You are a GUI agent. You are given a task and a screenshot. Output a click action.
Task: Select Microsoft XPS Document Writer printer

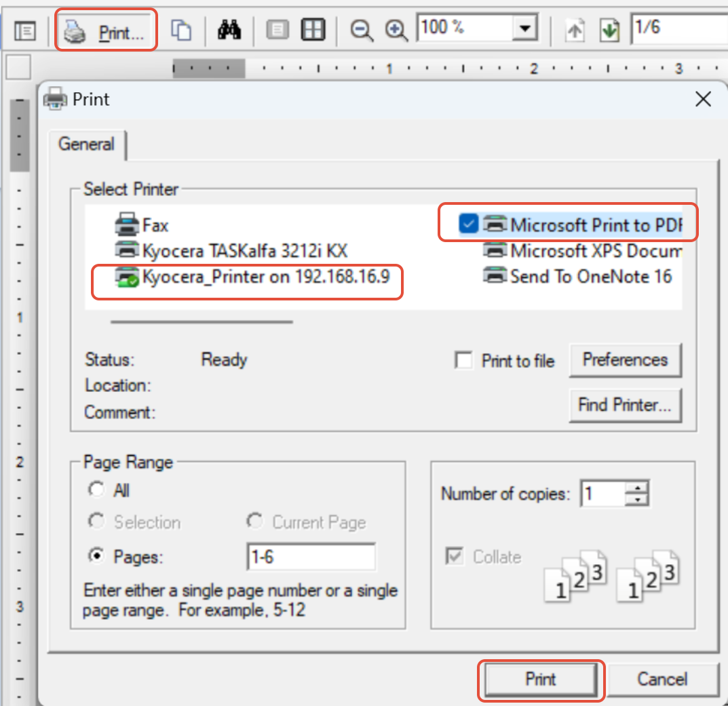click(583, 251)
